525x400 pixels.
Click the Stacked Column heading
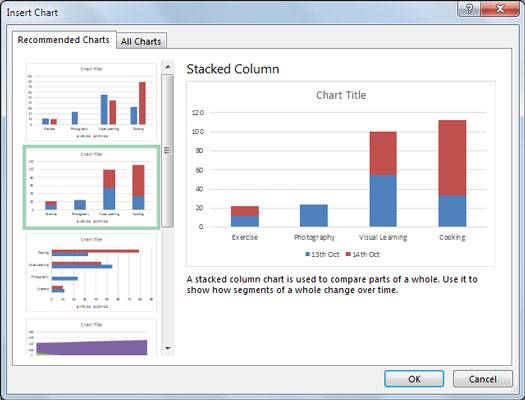tap(233, 69)
